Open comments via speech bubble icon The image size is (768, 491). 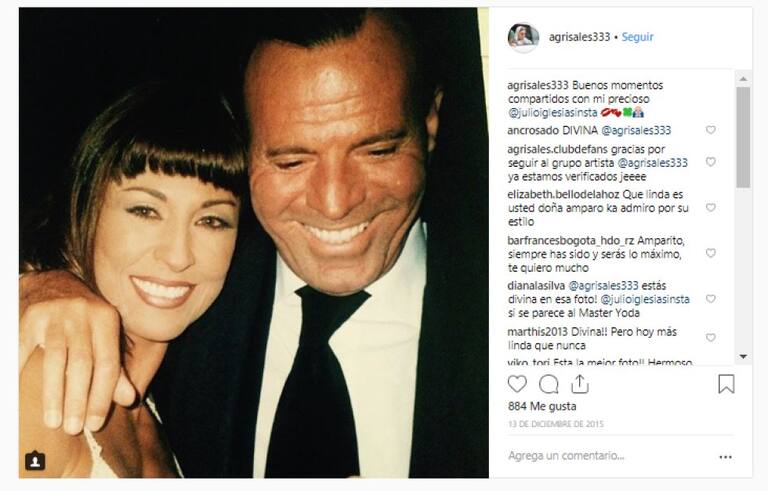(549, 384)
